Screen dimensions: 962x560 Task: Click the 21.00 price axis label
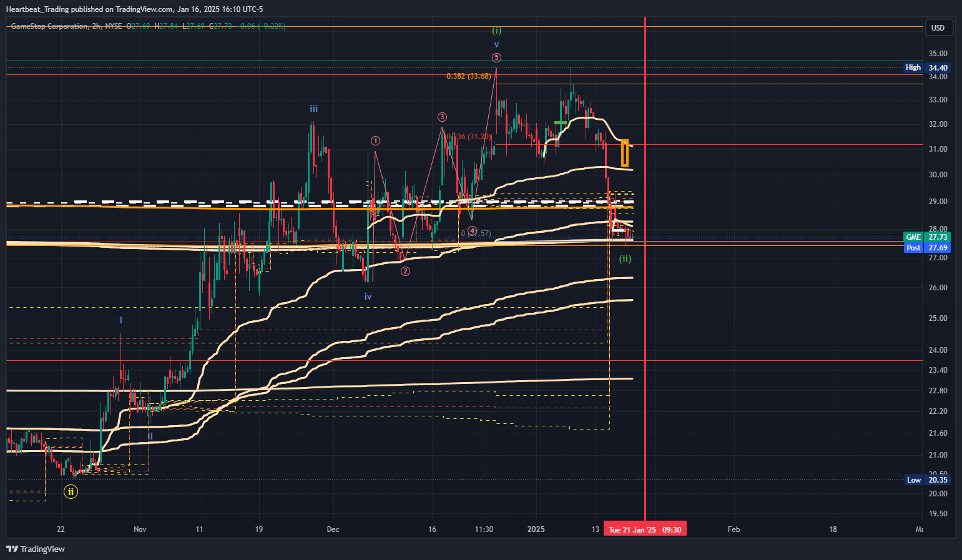click(938, 455)
